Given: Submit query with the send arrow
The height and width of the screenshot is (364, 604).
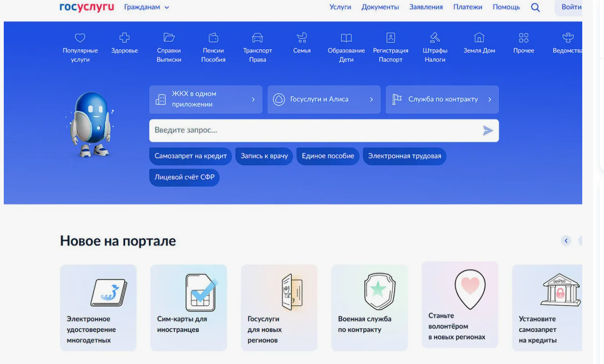Looking at the screenshot, I should coord(487,130).
